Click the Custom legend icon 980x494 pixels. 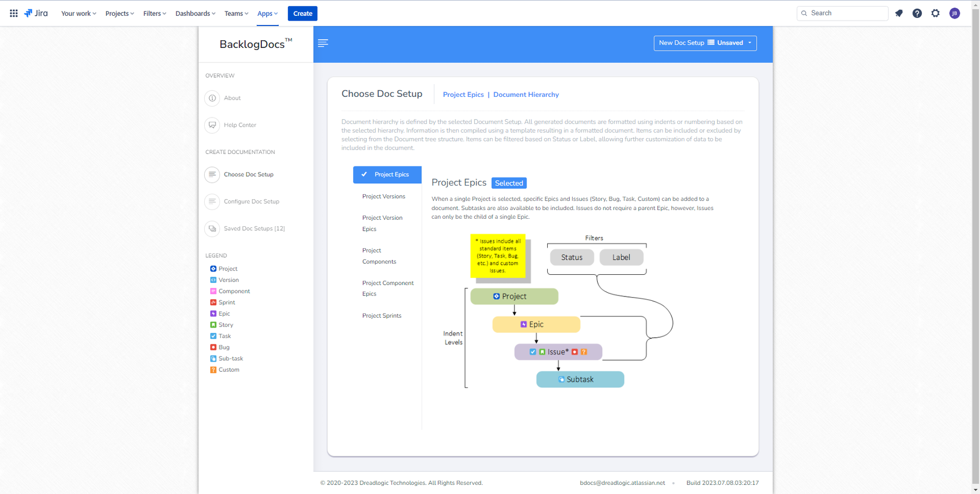pos(213,369)
